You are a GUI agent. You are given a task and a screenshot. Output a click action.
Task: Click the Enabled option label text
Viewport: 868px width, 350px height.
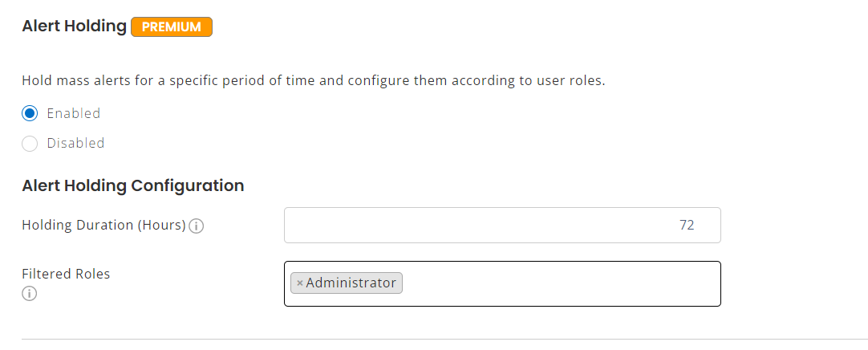coord(73,113)
